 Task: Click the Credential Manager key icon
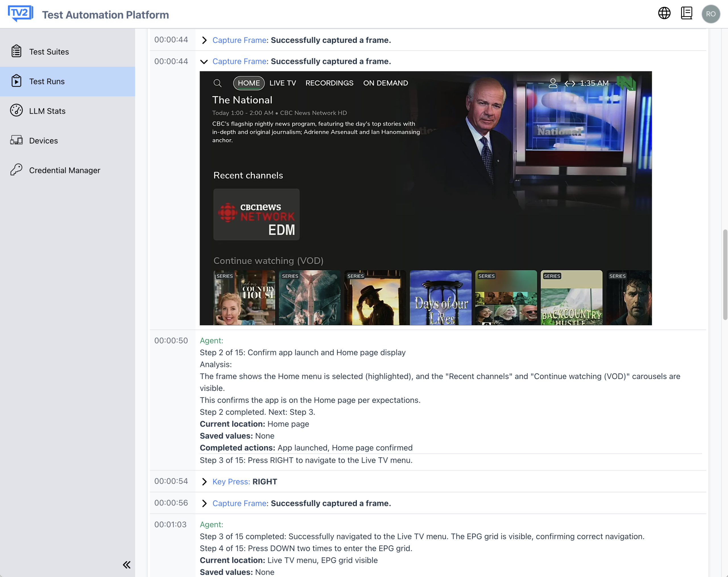pyautogui.click(x=16, y=170)
